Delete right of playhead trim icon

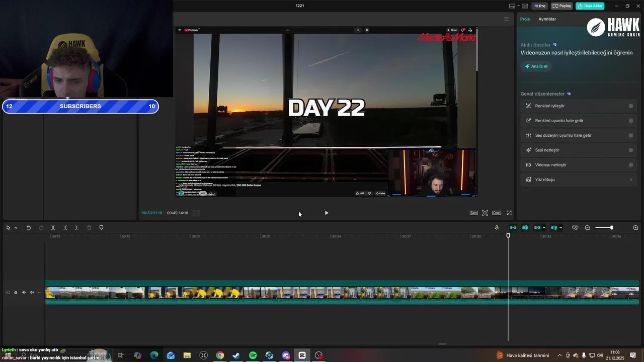pos(77,228)
